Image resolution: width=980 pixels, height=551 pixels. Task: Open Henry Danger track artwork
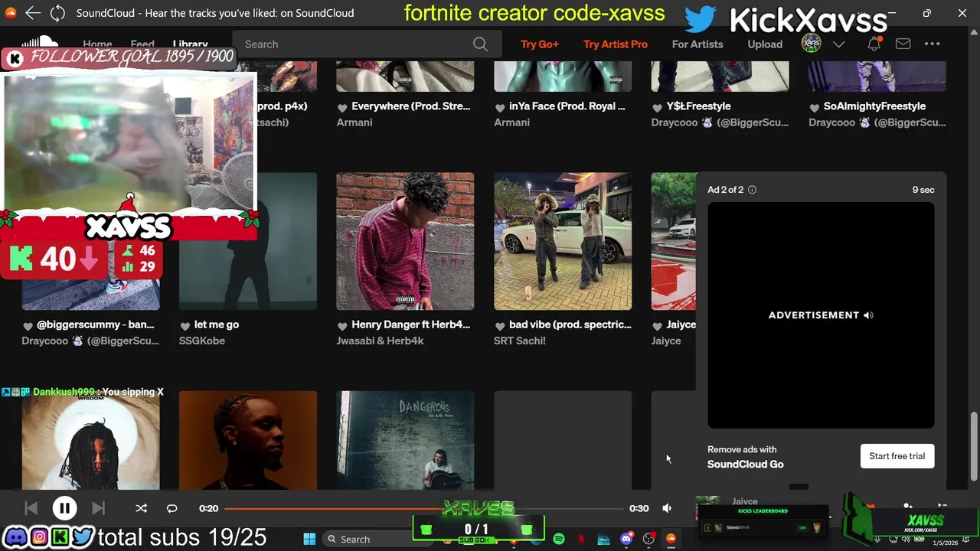(405, 241)
